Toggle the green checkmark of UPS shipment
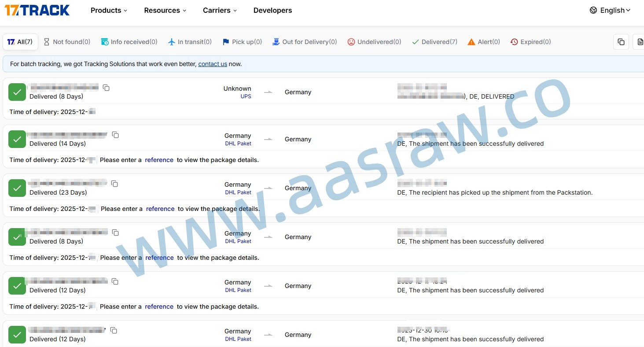 (x=17, y=92)
